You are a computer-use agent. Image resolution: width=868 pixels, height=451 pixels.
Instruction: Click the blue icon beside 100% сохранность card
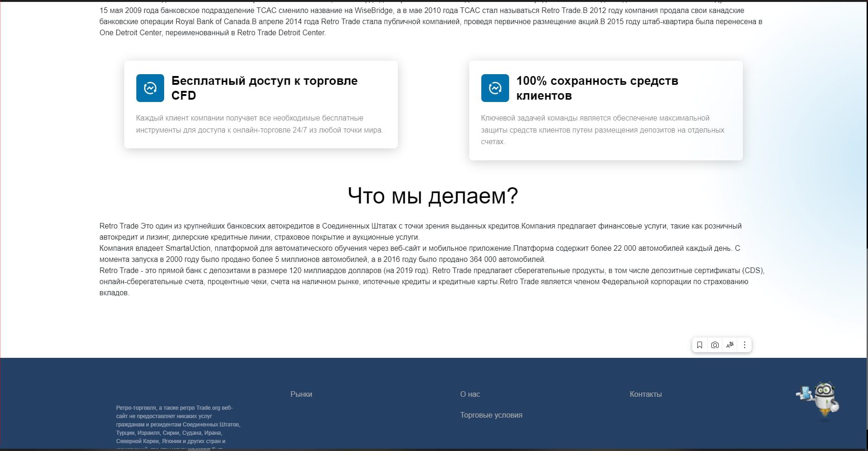click(x=495, y=88)
